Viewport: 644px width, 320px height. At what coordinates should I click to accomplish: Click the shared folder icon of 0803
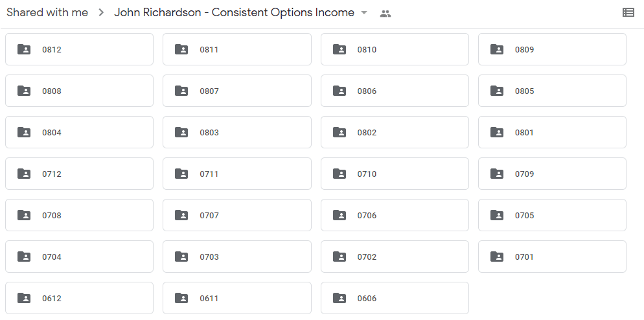tap(181, 132)
